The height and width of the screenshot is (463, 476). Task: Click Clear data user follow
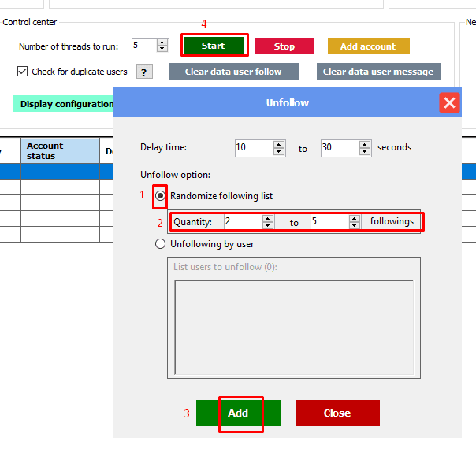(x=233, y=72)
